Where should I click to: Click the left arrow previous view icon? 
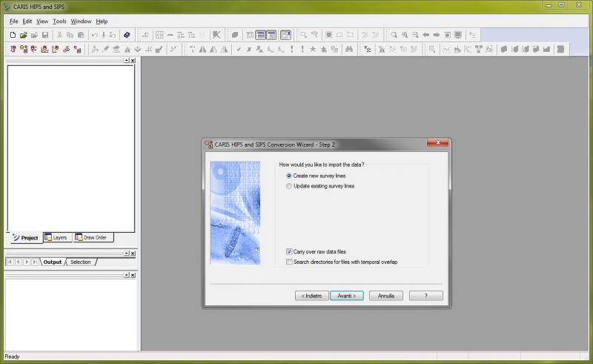(x=425, y=35)
